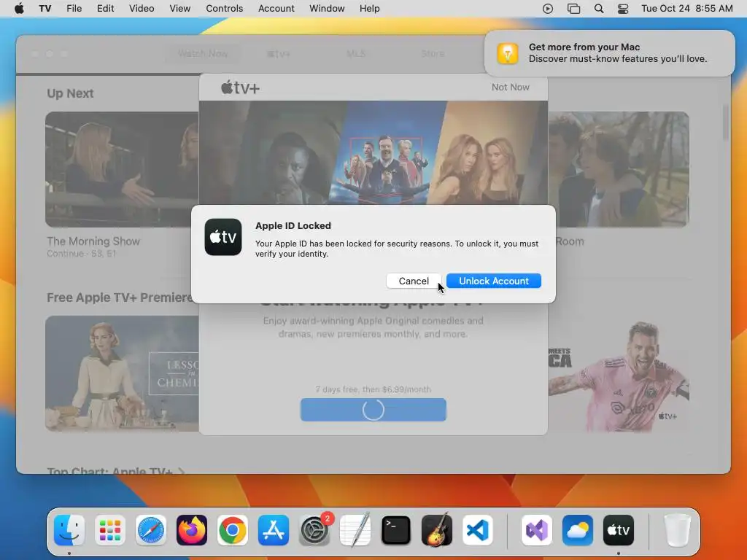Open the Video menu
This screenshot has height=560, width=747.
tap(142, 9)
